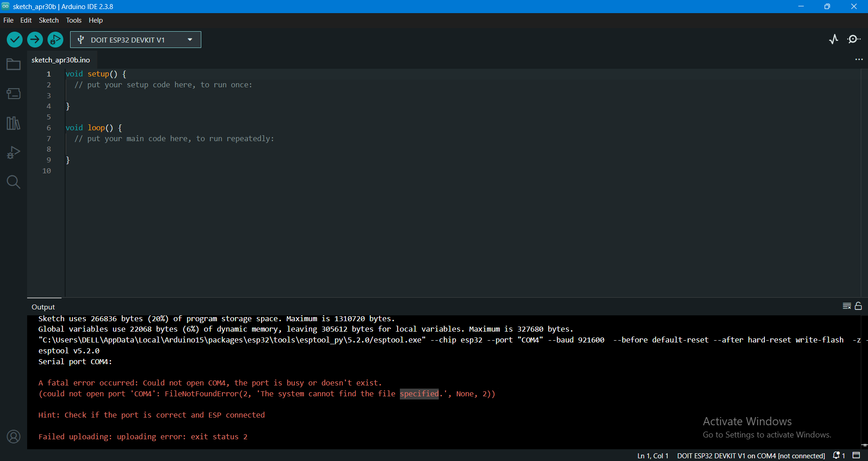Open the Serial Monitor icon
868x461 pixels.
[x=854, y=39]
